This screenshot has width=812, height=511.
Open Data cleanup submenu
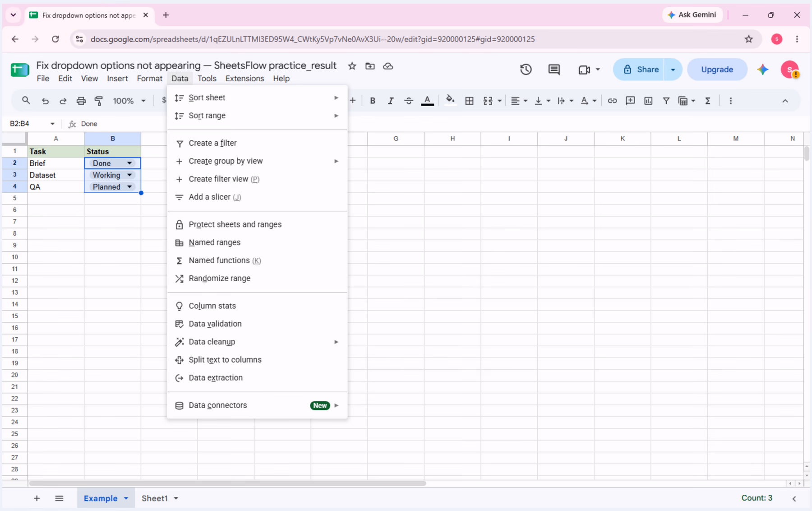pyautogui.click(x=257, y=342)
